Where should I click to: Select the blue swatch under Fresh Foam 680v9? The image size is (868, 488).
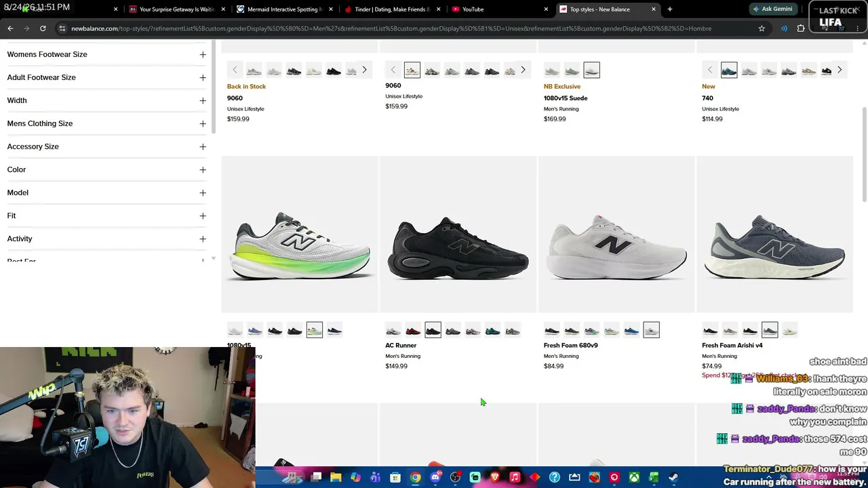pos(631,330)
